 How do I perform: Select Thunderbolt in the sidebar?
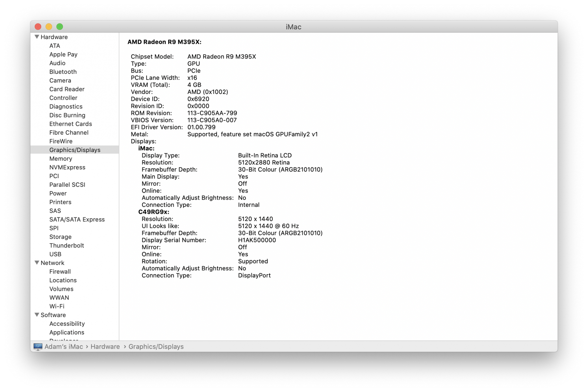coord(67,245)
